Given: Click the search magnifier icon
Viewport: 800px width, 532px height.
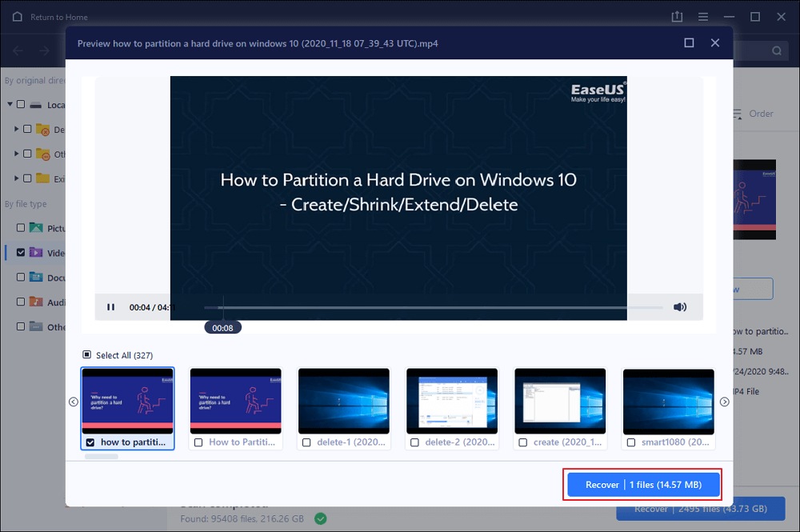Looking at the screenshot, I should click(x=776, y=51).
